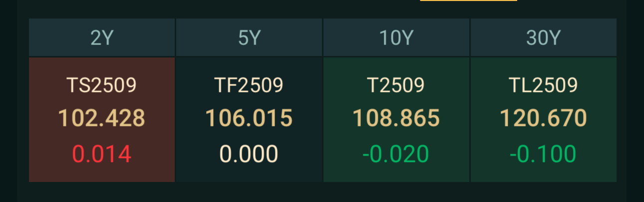Select the 30Y column header
Viewport: 644px width, 202px height.
(x=544, y=38)
